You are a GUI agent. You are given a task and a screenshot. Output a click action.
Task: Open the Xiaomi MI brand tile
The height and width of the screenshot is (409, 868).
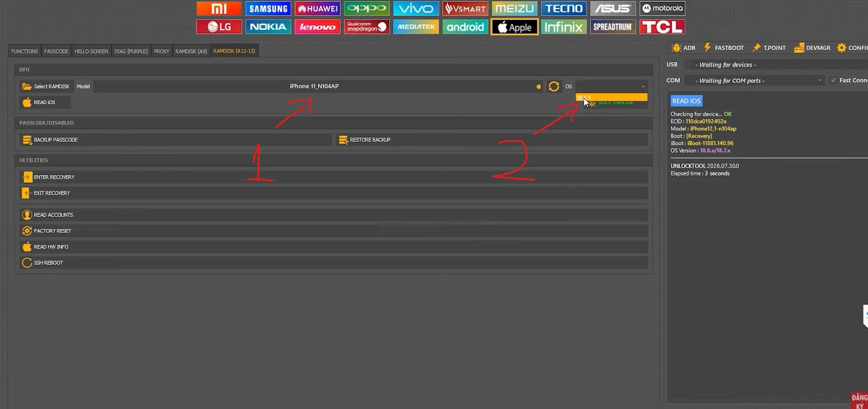click(219, 8)
